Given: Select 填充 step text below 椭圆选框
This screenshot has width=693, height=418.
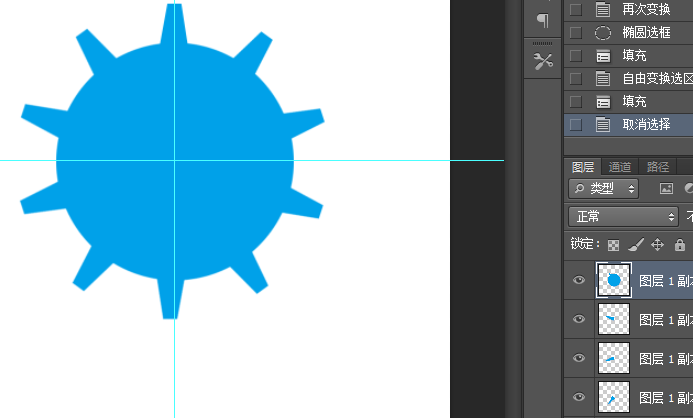Looking at the screenshot, I should click(x=634, y=56).
